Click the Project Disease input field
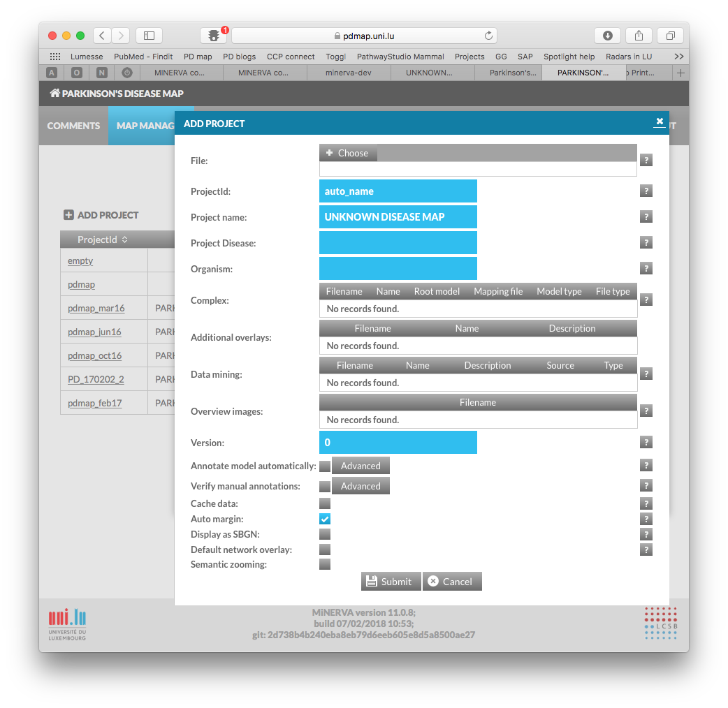 (398, 243)
